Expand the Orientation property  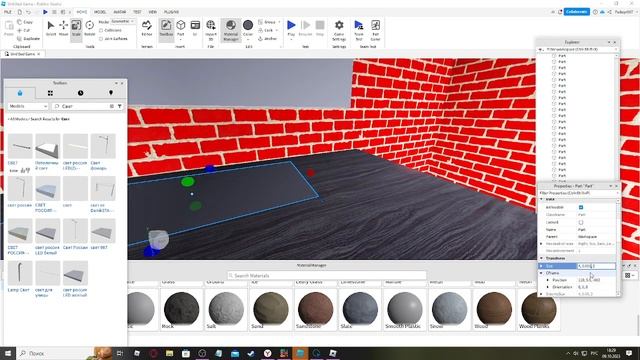coord(547,287)
